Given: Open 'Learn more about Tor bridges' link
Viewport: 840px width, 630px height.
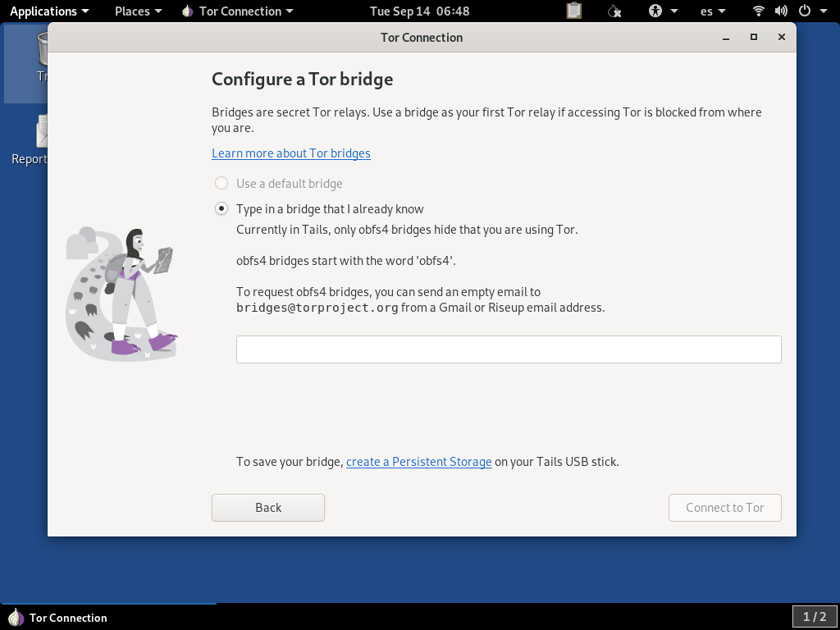Looking at the screenshot, I should tap(291, 153).
